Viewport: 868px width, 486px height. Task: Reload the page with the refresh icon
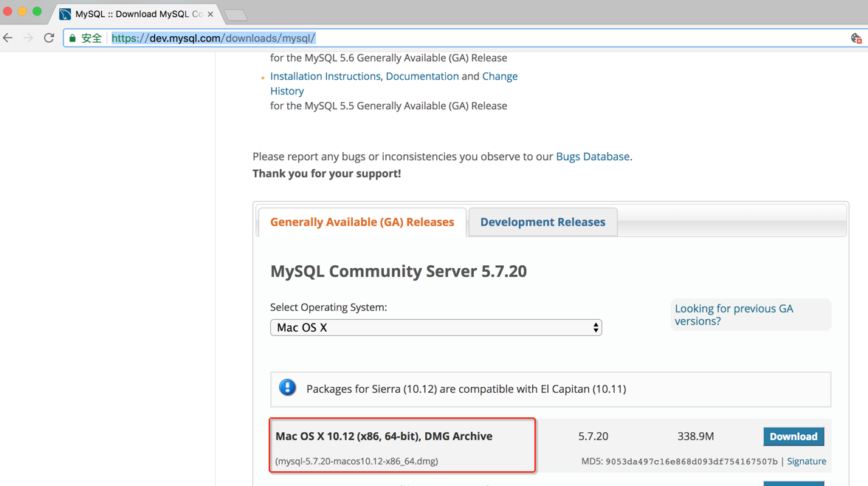pyautogui.click(x=49, y=38)
